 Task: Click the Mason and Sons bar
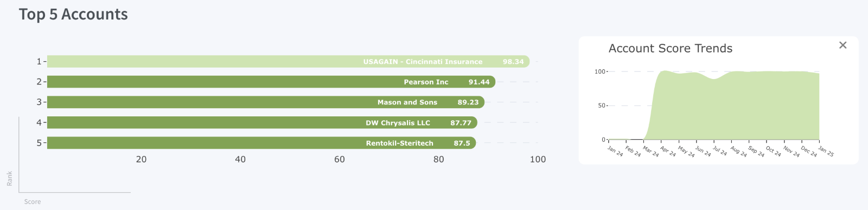(x=266, y=102)
